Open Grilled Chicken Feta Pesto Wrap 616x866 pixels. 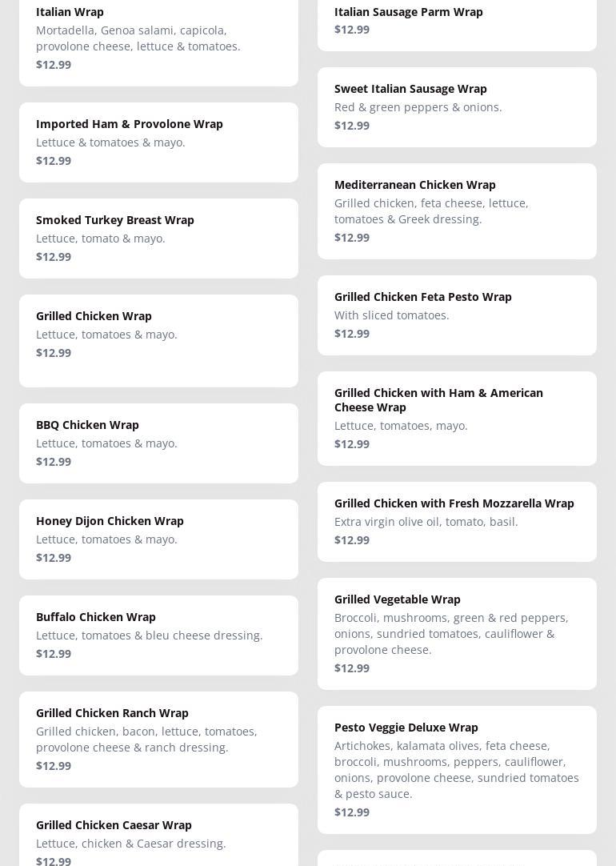[457, 315]
